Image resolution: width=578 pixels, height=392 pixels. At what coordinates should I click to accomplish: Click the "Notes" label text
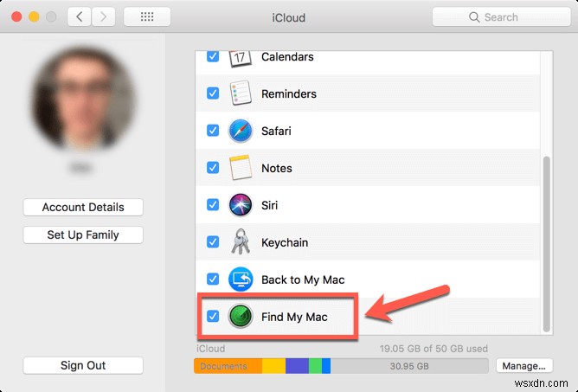pos(277,168)
